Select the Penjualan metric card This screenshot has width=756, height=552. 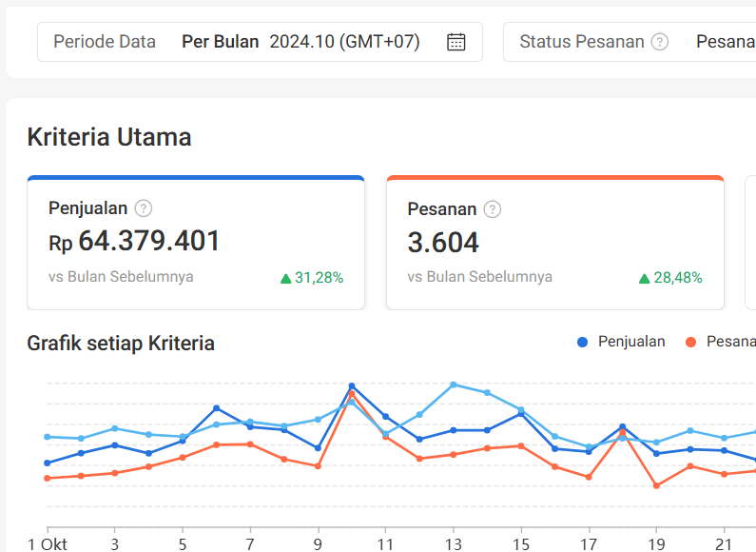(196, 243)
